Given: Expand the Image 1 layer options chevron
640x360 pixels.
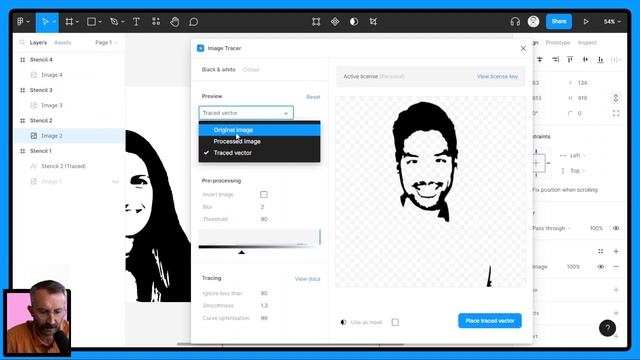Looking at the screenshot, I should click(x=116, y=181).
